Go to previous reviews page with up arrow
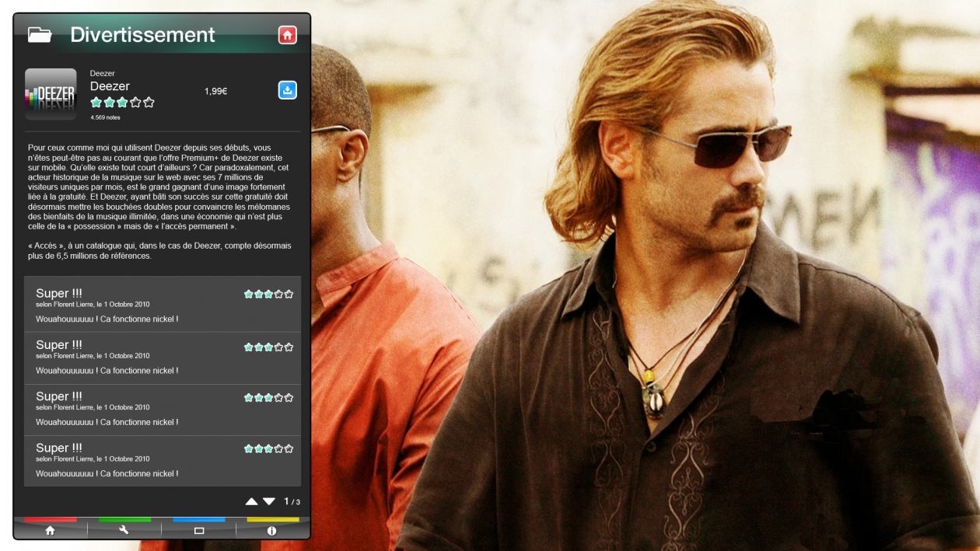 (252, 502)
